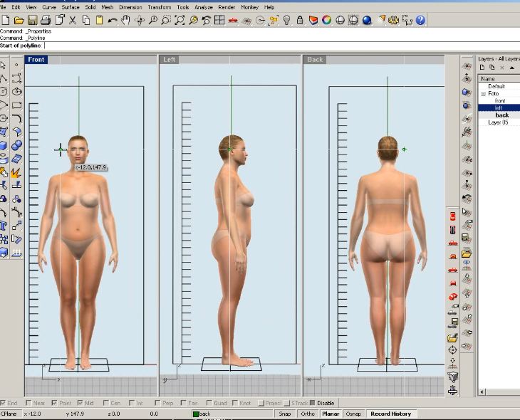The width and height of the screenshot is (520, 420).
Task: Open the Surface menu
Action: (x=70, y=7)
